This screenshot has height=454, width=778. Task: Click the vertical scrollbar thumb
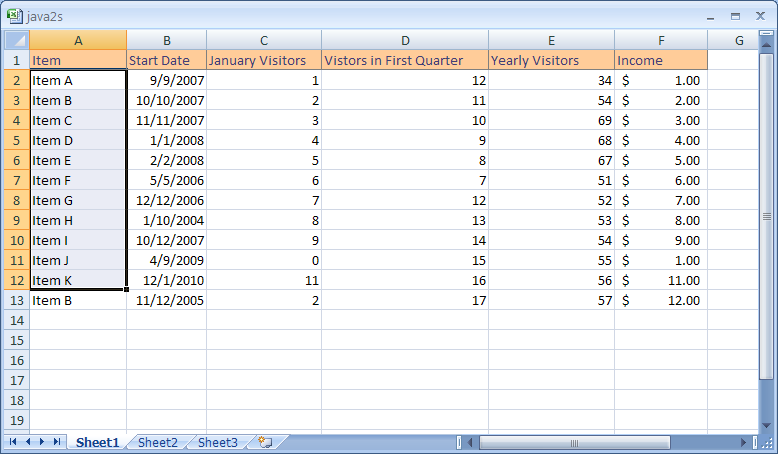766,216
